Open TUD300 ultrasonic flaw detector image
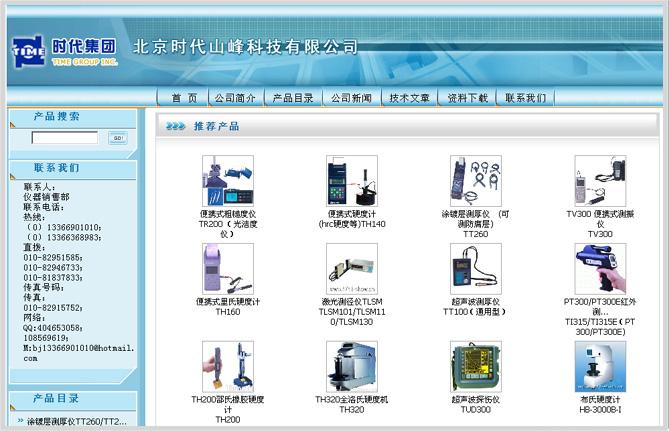Viewport: 669px width, 431px height. [476, 367]
